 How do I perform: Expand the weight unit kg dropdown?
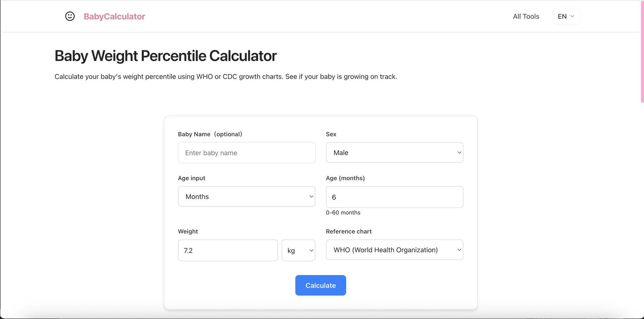click(298, 250)
